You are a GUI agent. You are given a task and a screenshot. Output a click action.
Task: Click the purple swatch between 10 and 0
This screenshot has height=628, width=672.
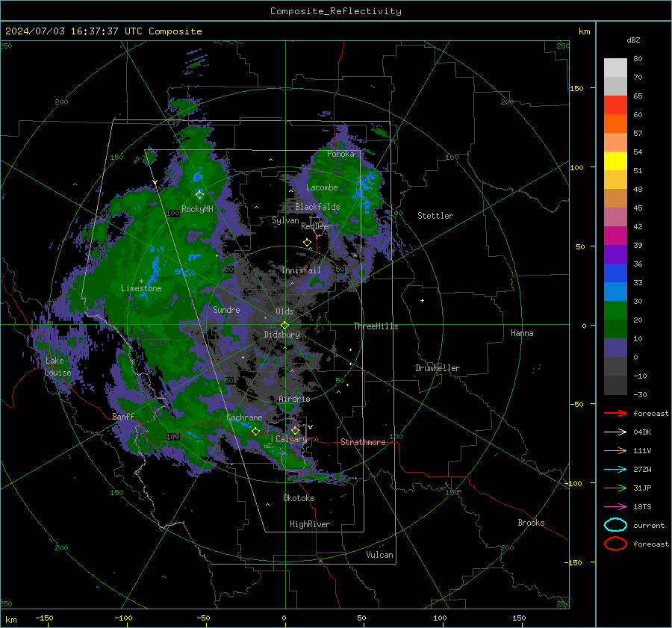point(615,347)
